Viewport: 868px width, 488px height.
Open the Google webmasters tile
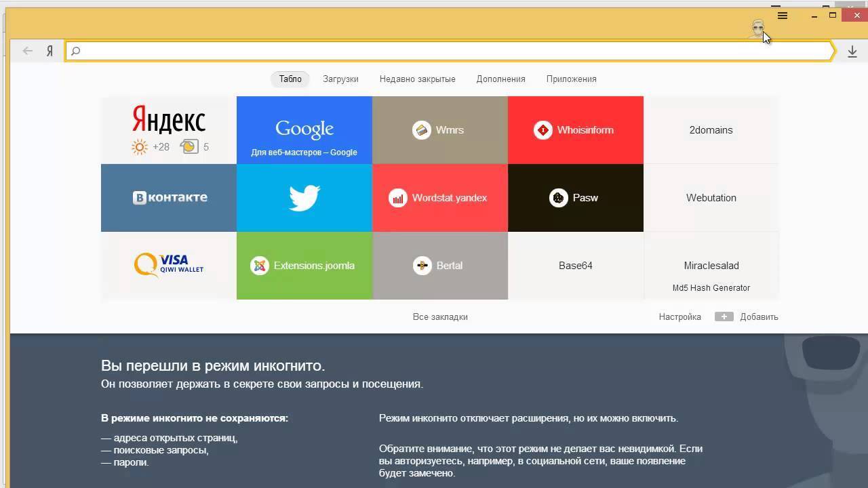pyautogui.click(x=304, y=130)
